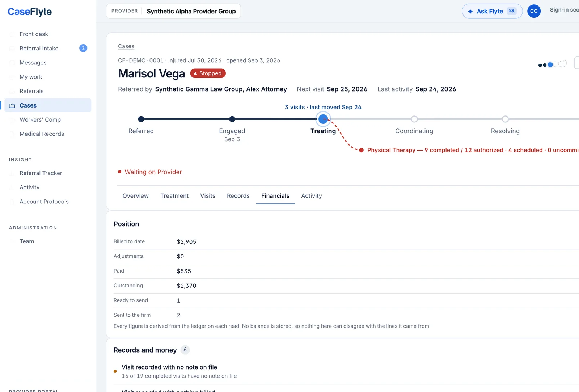Viewport: 579px width, 392px height.
Task: Select the Treating stage marker on timeline
Action: (x=323, y=119)
